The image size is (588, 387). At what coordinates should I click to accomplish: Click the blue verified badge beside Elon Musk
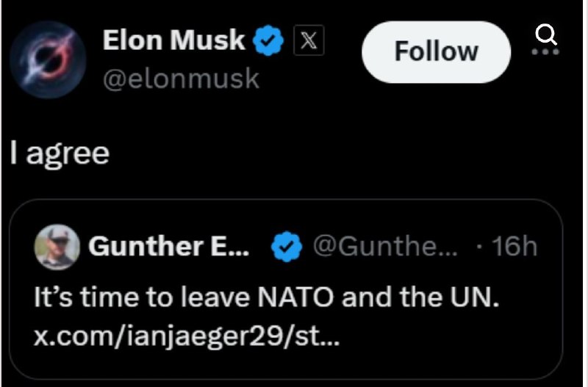click(268, 41)
